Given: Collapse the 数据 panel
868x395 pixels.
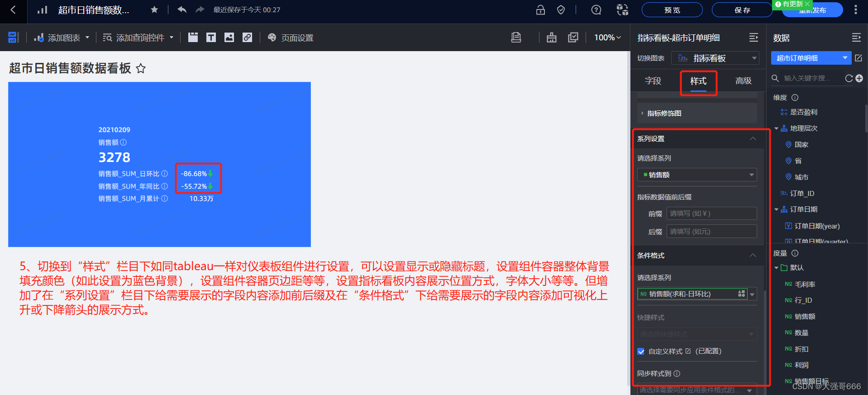Looking at the screenshot, I should coord(856,38).
